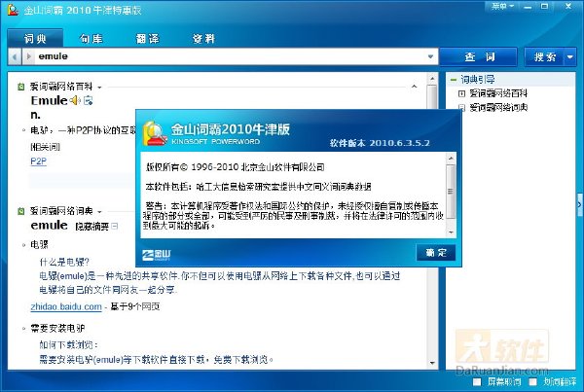
Task: Collapse 爱词霸网络词典 tree node in guide
Action: pos(461,108)
